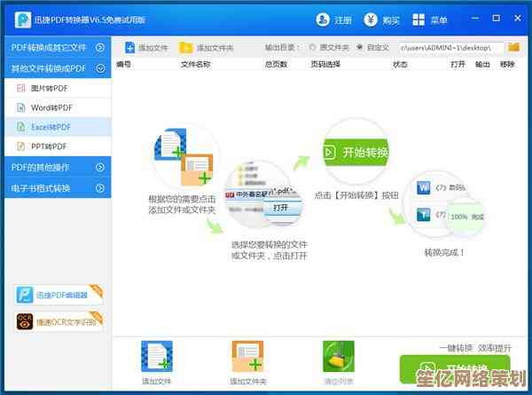Select the 原文件夹 output radio button
Image resolution: width=532 pixels, height=395 pixels.
312,47
